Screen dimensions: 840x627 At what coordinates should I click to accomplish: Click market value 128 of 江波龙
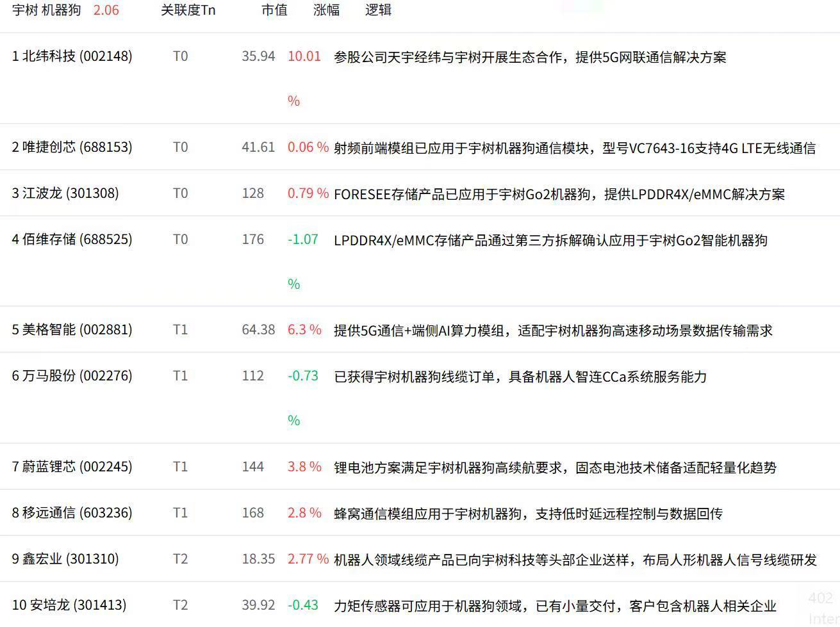(x=253, y=193)
